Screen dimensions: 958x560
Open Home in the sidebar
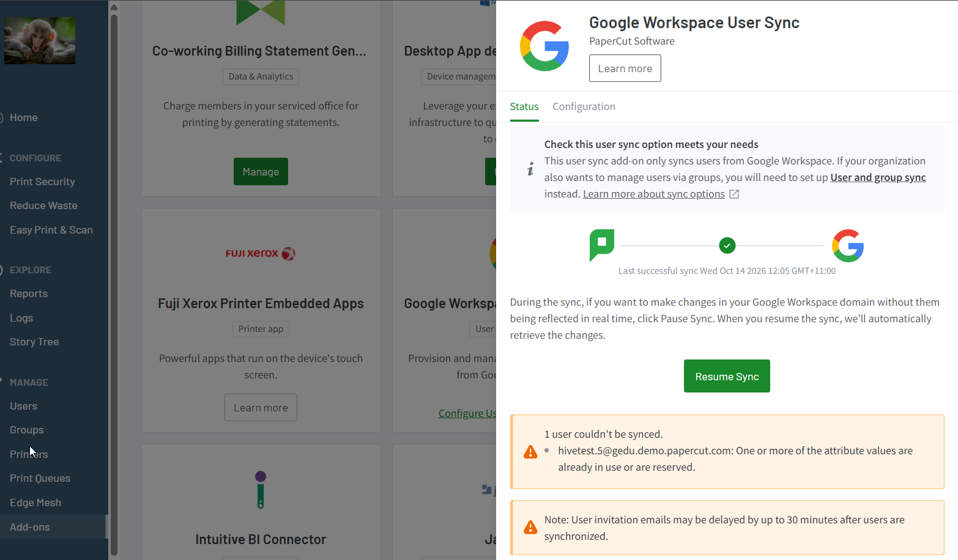24,117
